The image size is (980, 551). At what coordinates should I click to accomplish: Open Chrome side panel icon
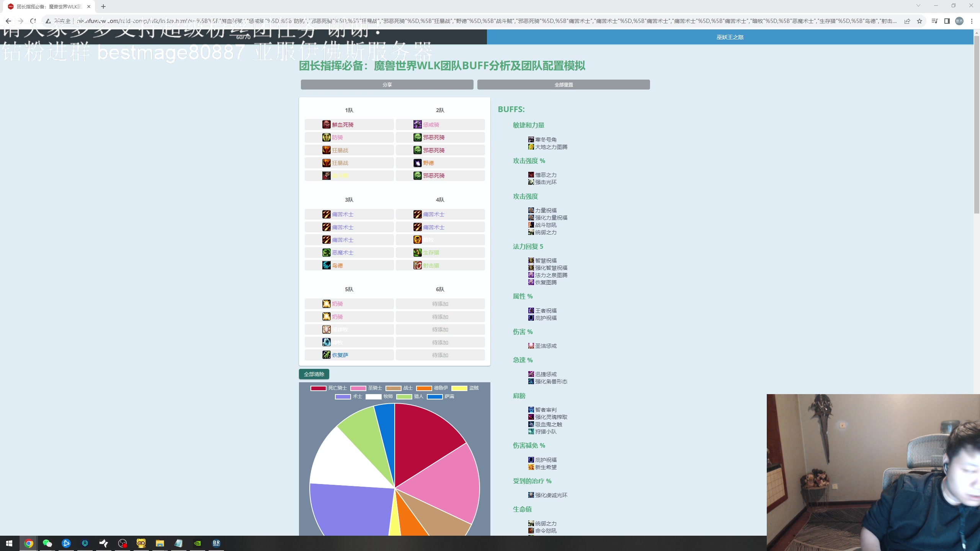(x=947, y=21)
